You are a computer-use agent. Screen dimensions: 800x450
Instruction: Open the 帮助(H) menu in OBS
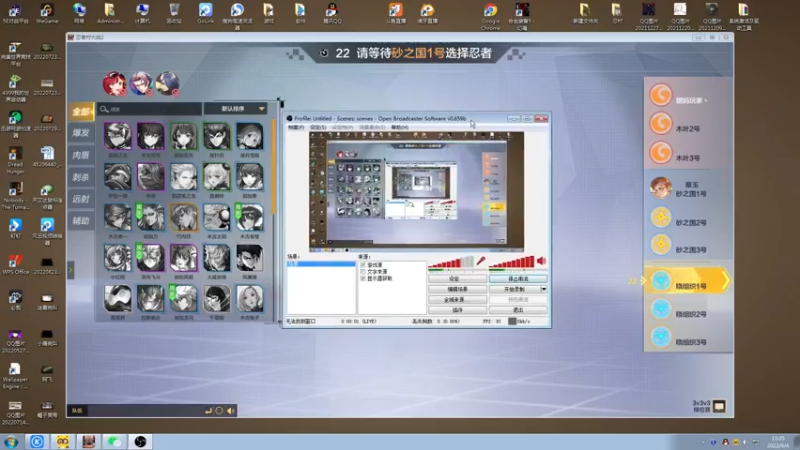coord(400,127)
